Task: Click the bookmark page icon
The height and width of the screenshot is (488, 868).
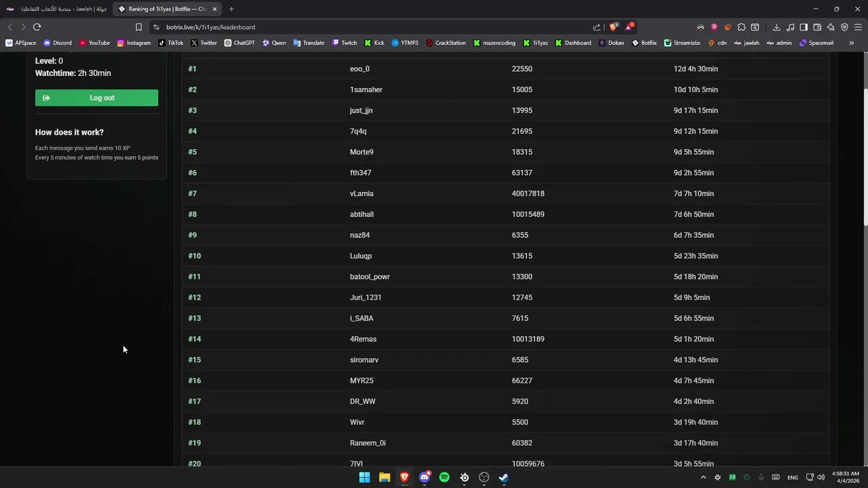Action: [x=138, y=27]
